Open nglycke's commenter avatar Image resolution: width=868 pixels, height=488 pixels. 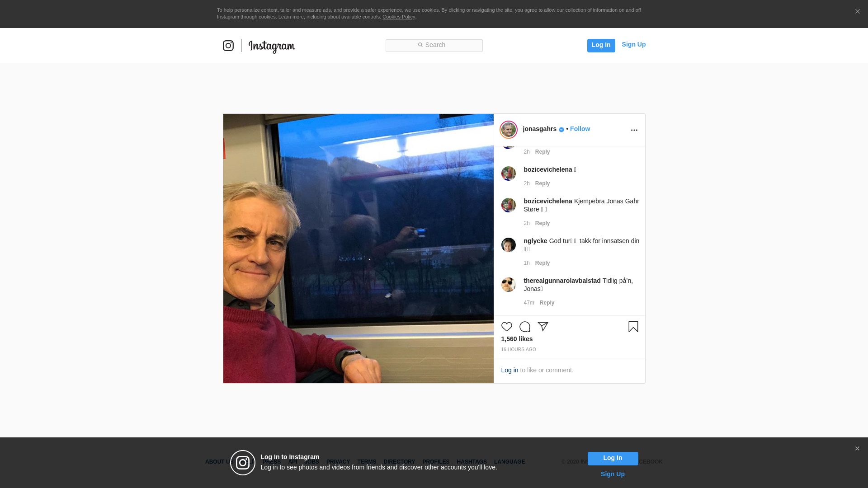coord(508,245)
